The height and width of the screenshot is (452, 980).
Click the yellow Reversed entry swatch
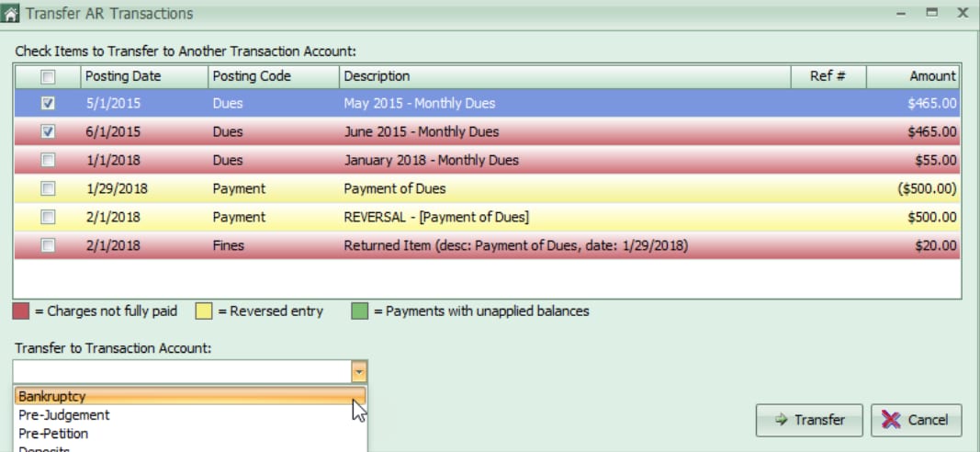click(x=204, y=311)
